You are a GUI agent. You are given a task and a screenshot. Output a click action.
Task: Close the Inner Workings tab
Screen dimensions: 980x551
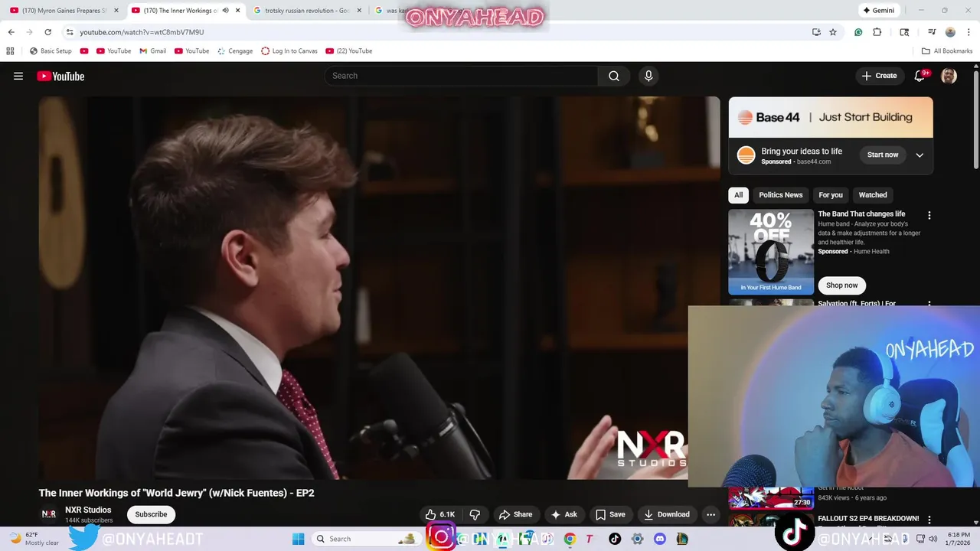(x=238, y=11)
